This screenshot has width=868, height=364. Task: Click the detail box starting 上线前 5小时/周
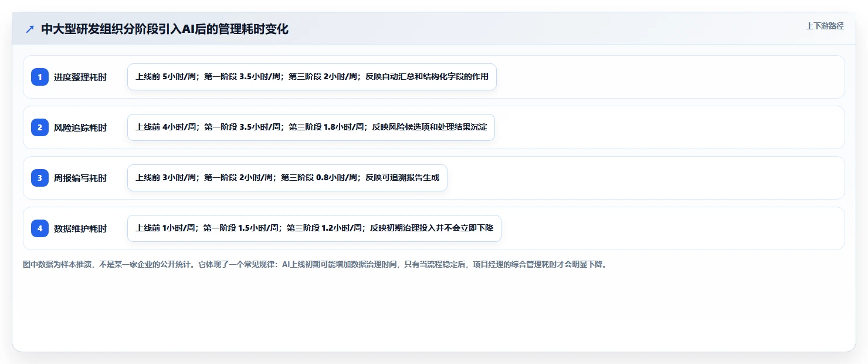(312, 77)
